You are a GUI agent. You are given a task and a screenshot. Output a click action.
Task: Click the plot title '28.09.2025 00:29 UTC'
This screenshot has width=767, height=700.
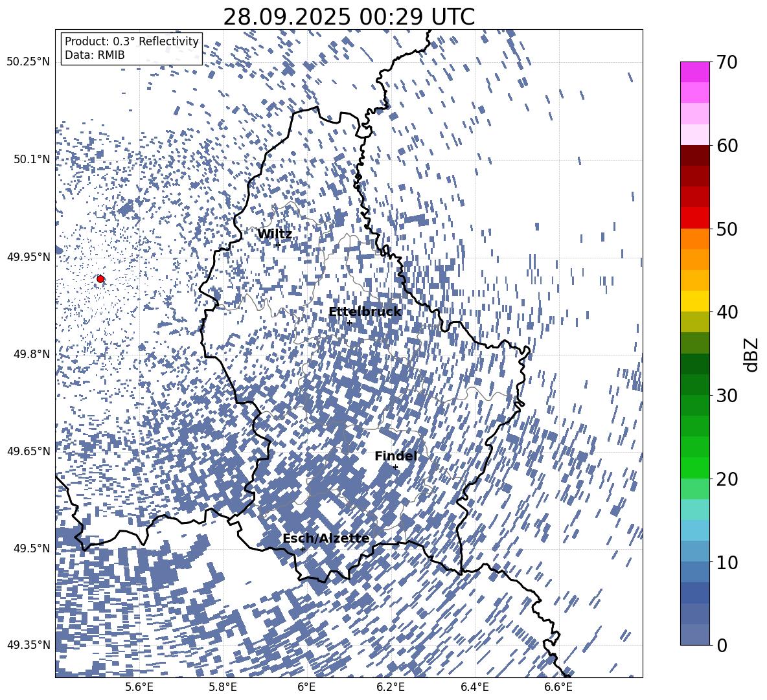coord(349,17)
